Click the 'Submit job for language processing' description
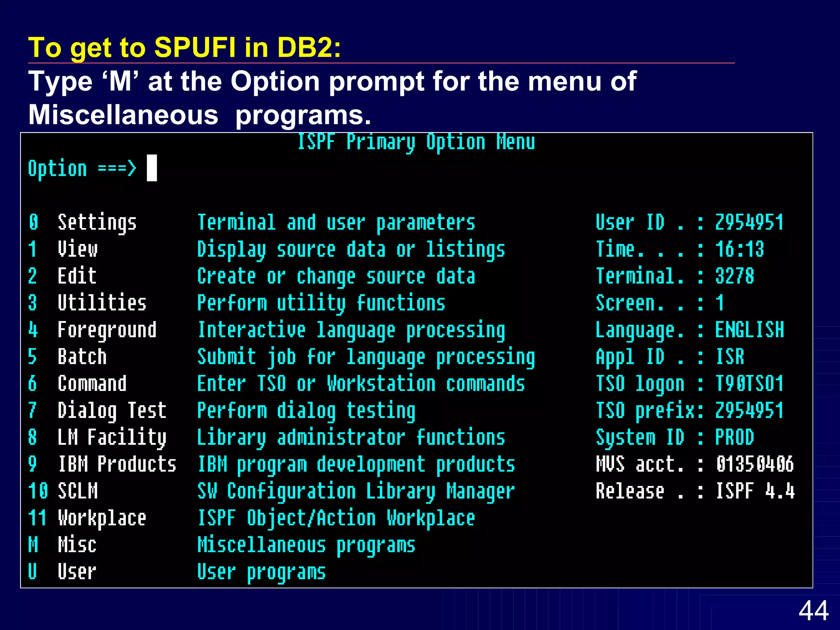840x630 pixels. (366, 357)
